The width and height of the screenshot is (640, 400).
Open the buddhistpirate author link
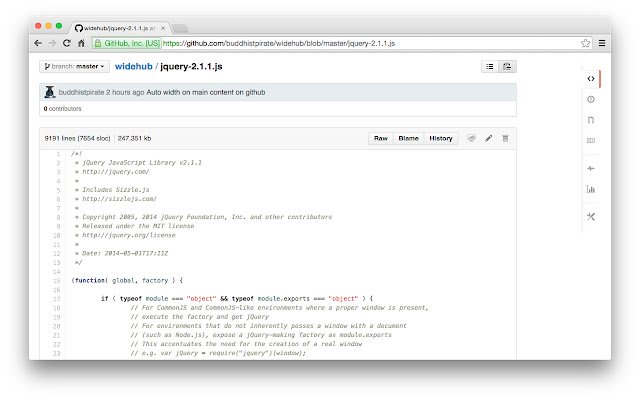pos(81,92)
